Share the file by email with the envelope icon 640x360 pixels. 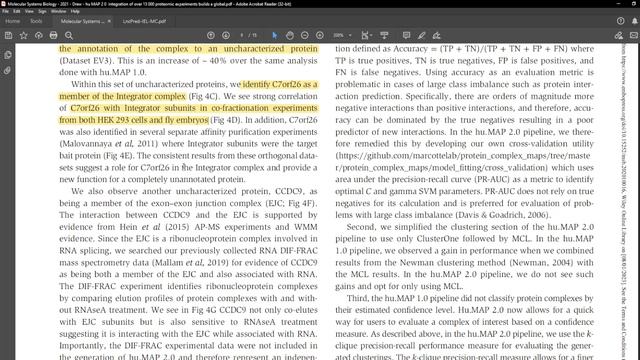[x=634, y=36]
